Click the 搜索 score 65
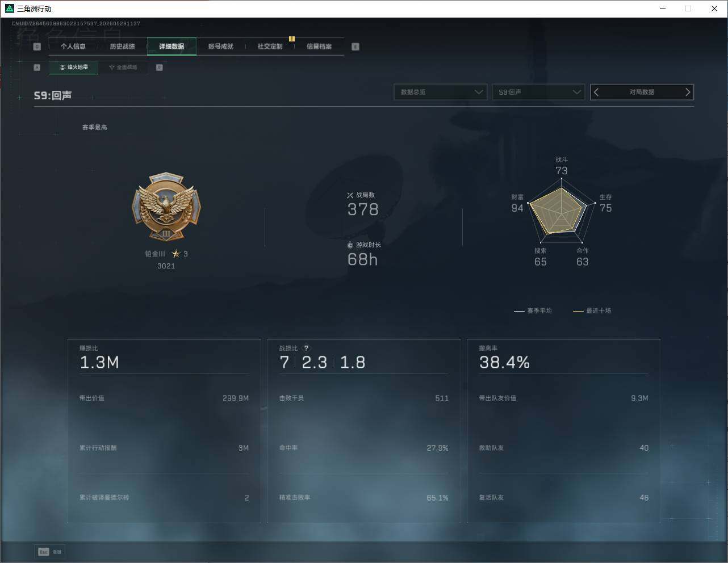 pyautogui.click(x=541, y=262)
